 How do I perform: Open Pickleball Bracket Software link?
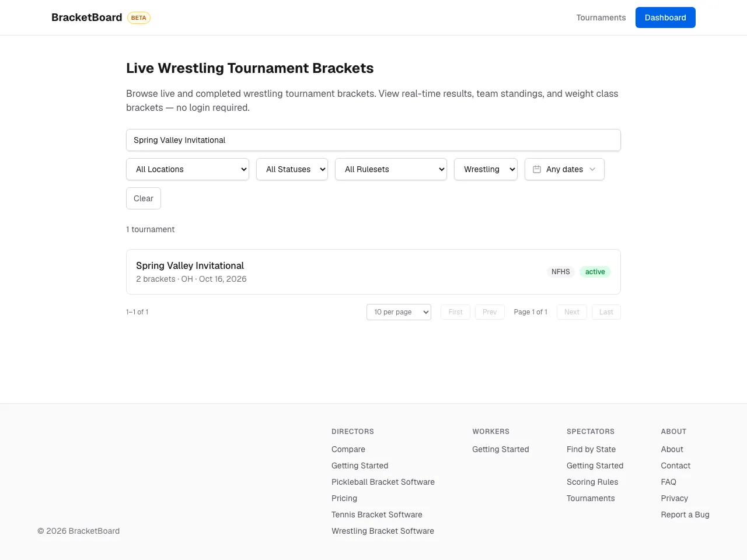[383, 482]
